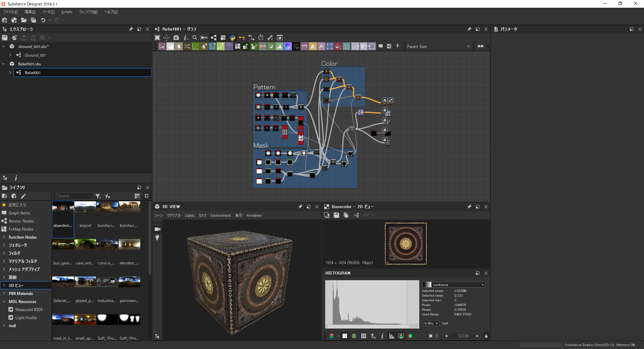Viewport: 644px width, 349px height.
Task: Open the Renderer menu in 3D view
Action: coord(254,215)
